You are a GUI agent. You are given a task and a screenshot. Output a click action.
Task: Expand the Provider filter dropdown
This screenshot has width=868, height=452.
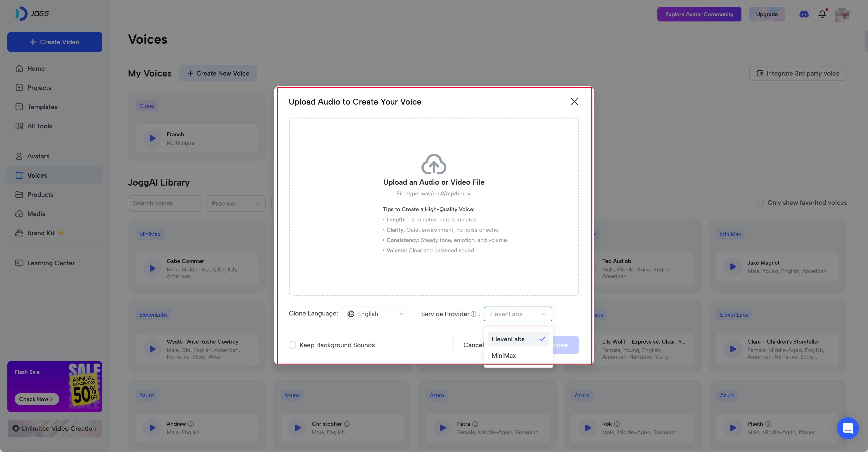[x=236, y=203]
